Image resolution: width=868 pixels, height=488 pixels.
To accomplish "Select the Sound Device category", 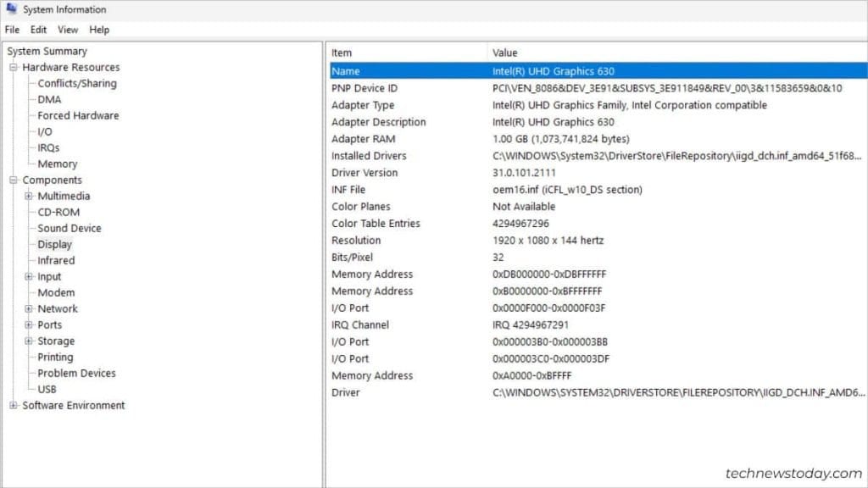I will point(69,228).
